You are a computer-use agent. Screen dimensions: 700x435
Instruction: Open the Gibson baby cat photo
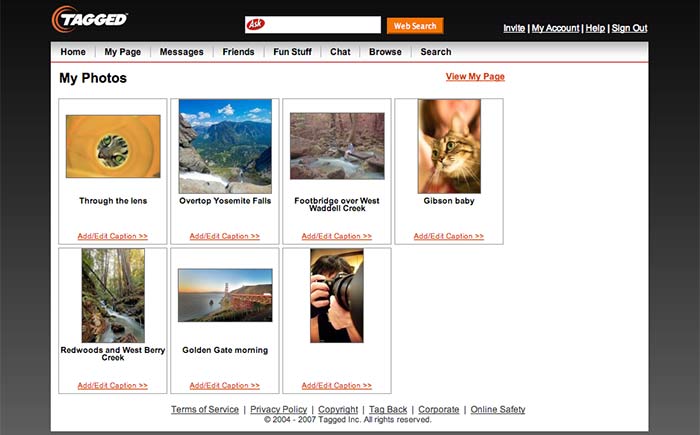(449, 146)
